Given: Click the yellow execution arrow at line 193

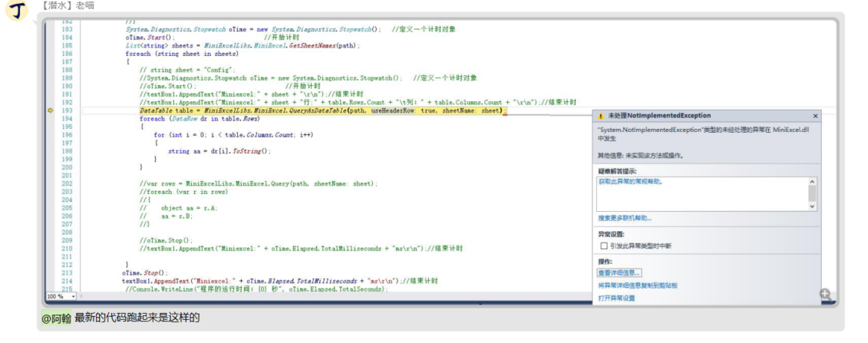Looking at the screenshot, I should (x=51, y=110).
